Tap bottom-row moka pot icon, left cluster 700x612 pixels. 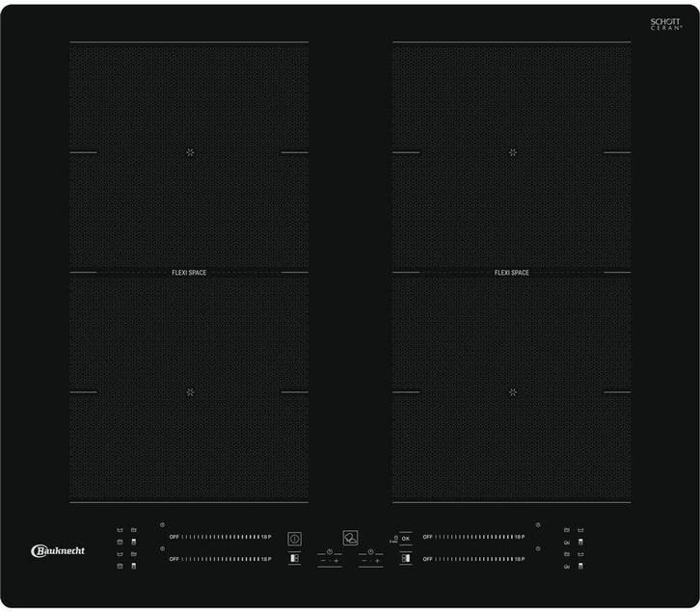click(134, 566)
